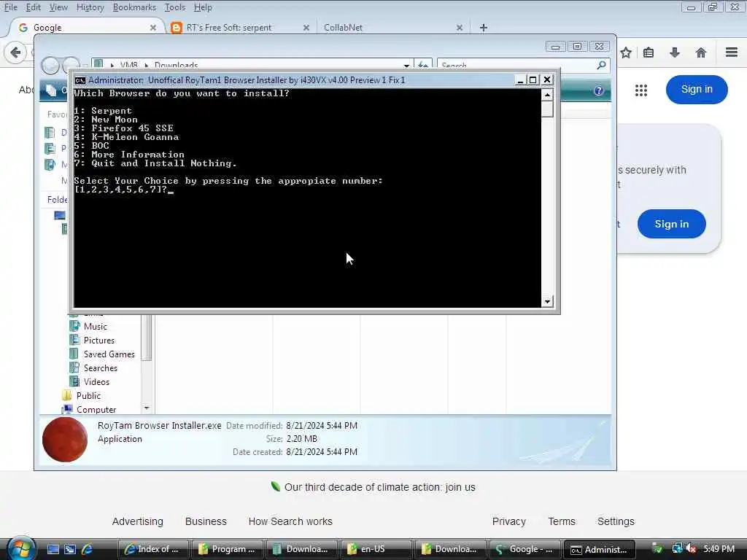Image resolution: width=747 pixels, height=560 pixels.
Task: Go to home page via house icon
Action: tap(701, 52)
